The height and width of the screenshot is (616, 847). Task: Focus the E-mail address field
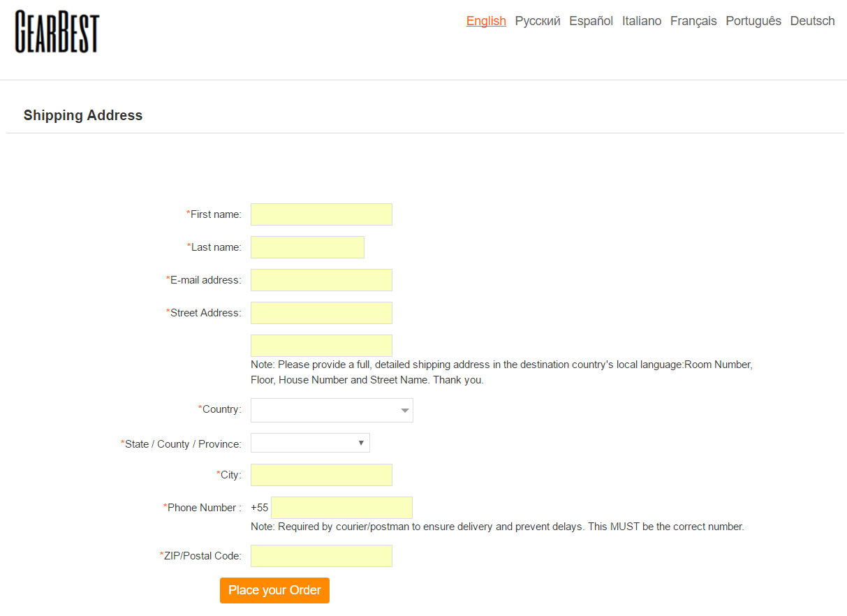(x=321, y=280)
